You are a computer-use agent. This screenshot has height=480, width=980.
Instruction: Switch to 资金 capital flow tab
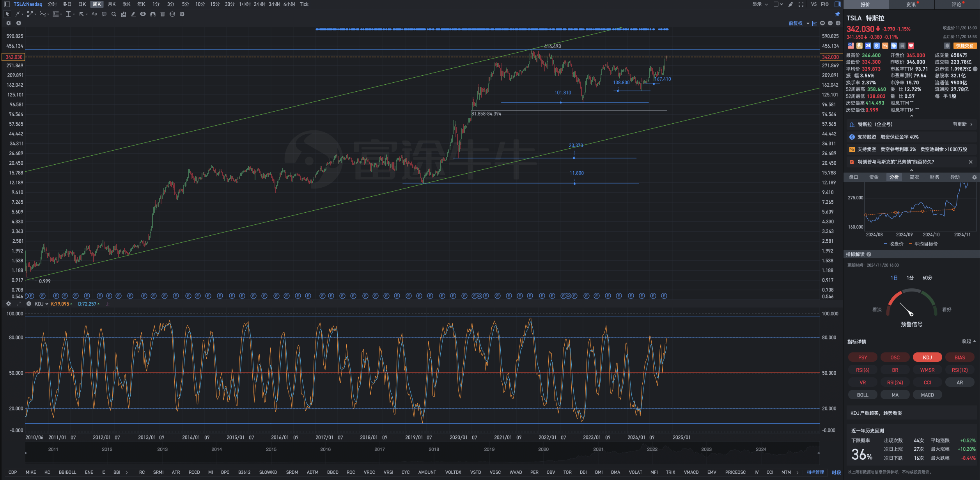874,177
